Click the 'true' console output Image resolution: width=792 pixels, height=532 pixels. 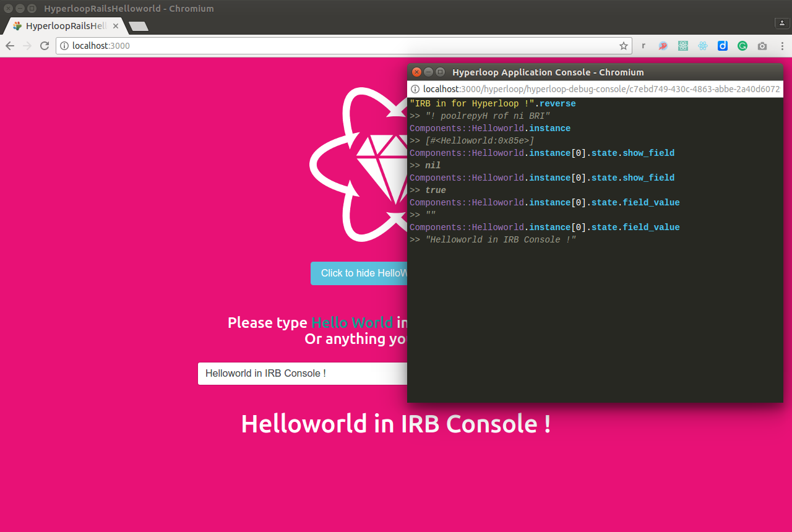tap(436, 190)
